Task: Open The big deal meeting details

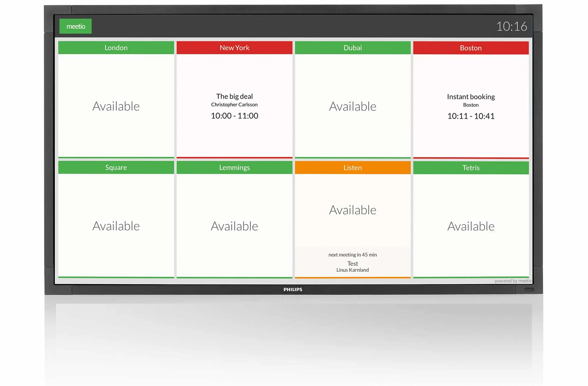Action: pyautogui.click(x=234, y=96)
